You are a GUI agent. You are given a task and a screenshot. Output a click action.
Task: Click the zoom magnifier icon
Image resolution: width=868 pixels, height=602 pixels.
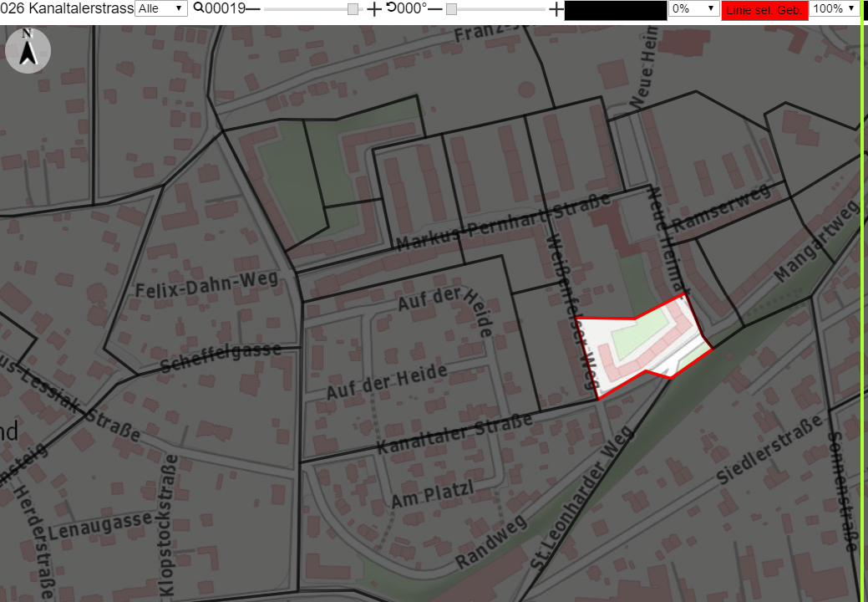pos(198,8)
